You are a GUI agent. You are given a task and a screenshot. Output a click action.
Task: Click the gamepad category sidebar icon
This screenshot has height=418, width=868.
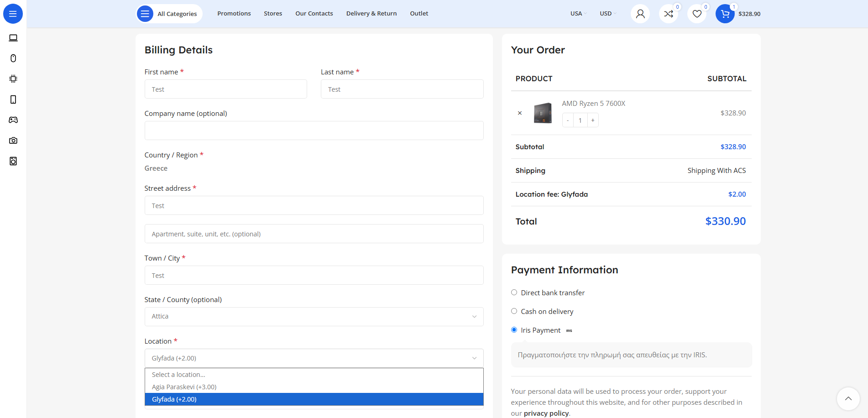tap(13, 120)
